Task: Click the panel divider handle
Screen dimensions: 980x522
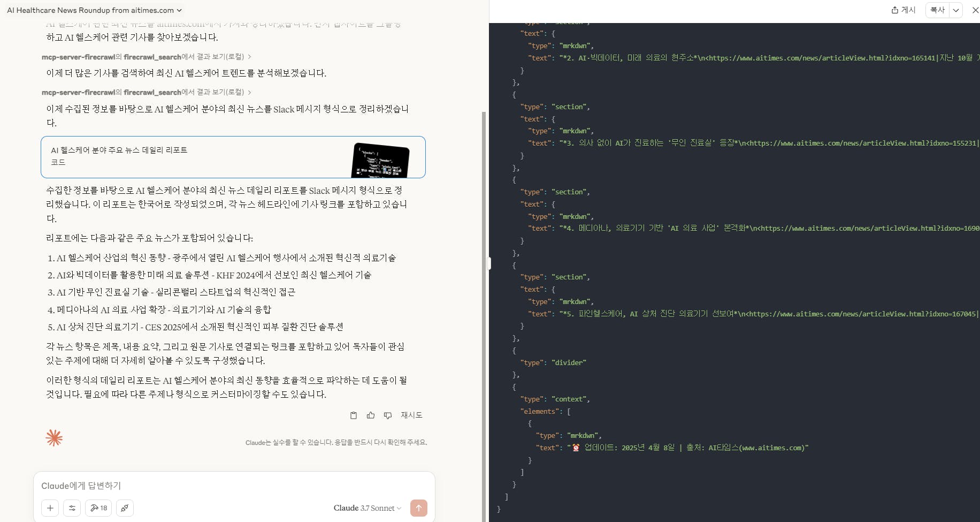Action: coord(489,263)
